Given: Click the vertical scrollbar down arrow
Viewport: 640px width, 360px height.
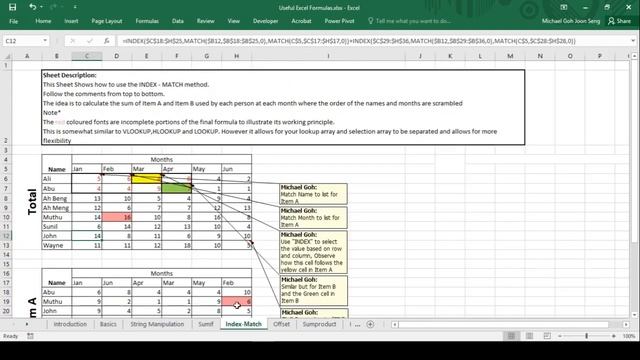Looking at the screenshot, I should [x=634, y=314].
